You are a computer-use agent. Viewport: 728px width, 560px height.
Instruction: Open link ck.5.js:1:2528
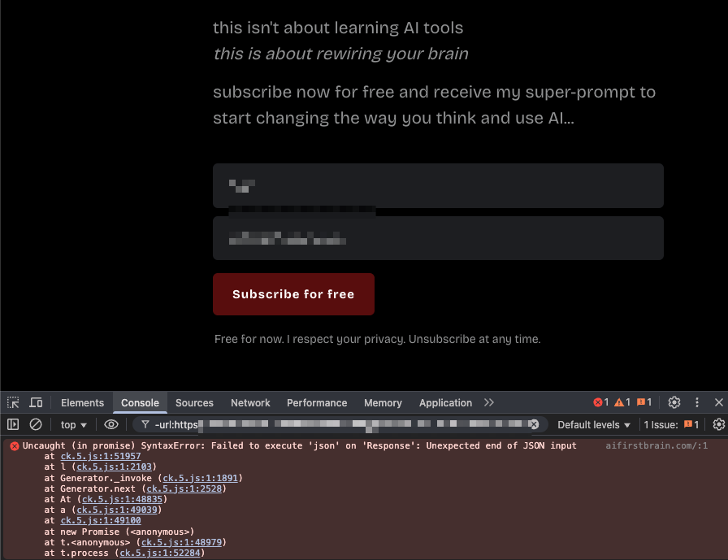click(x=184, y=488)
